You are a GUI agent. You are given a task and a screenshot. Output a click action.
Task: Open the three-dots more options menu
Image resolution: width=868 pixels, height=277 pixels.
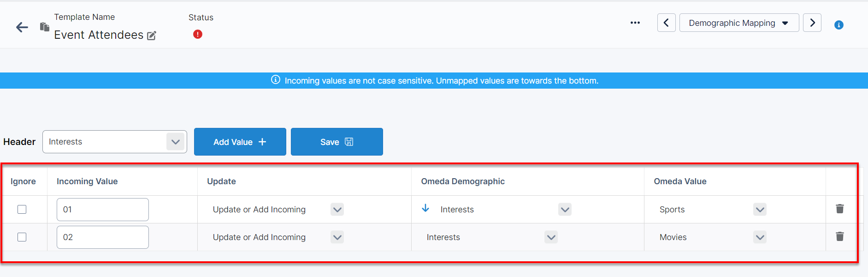click(x=635, y=23)
